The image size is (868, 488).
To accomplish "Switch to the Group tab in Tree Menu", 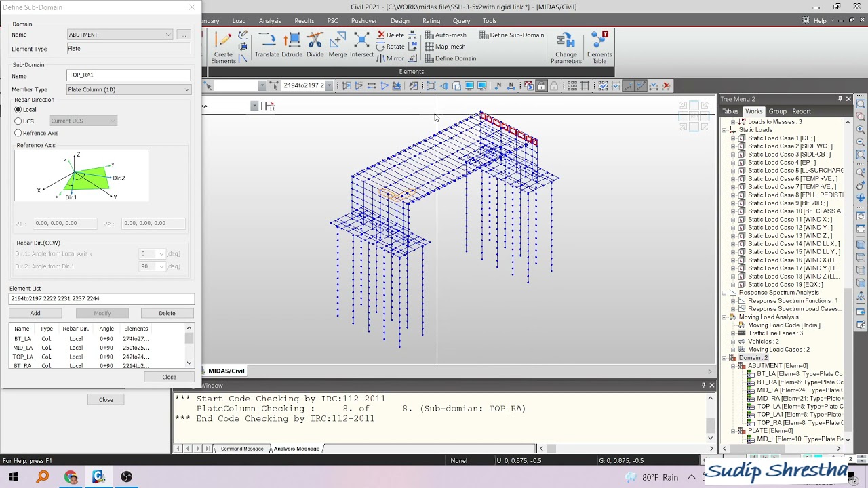I will click(x=777, y=111).
